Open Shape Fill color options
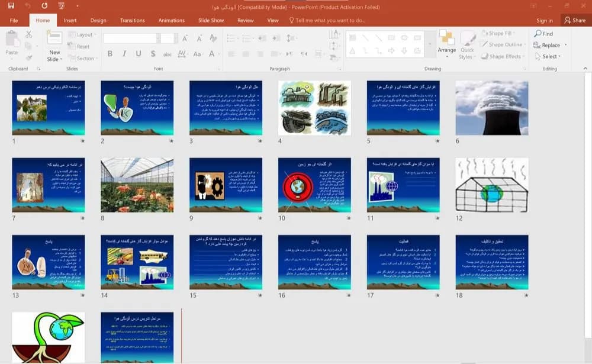The image size is (592, 364). pyautogui.click(x=498, y=33)
